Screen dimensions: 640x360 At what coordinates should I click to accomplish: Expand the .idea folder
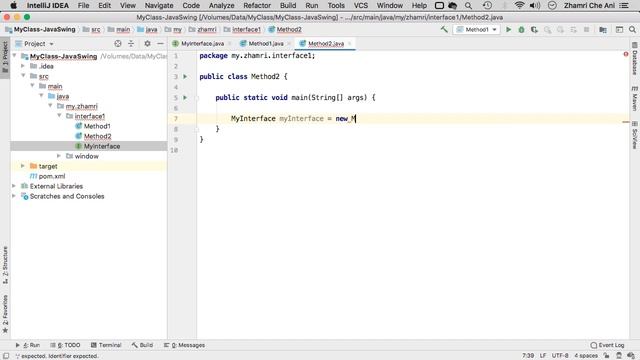[x=23, y=66]
